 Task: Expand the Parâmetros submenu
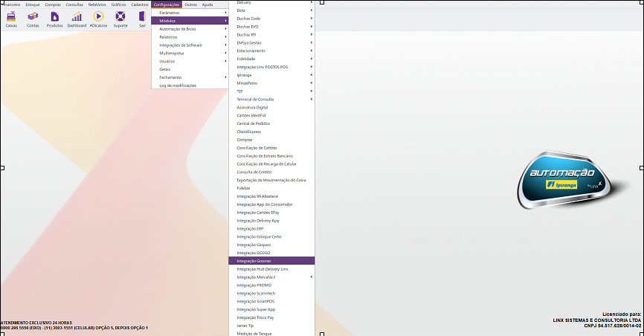190,13
